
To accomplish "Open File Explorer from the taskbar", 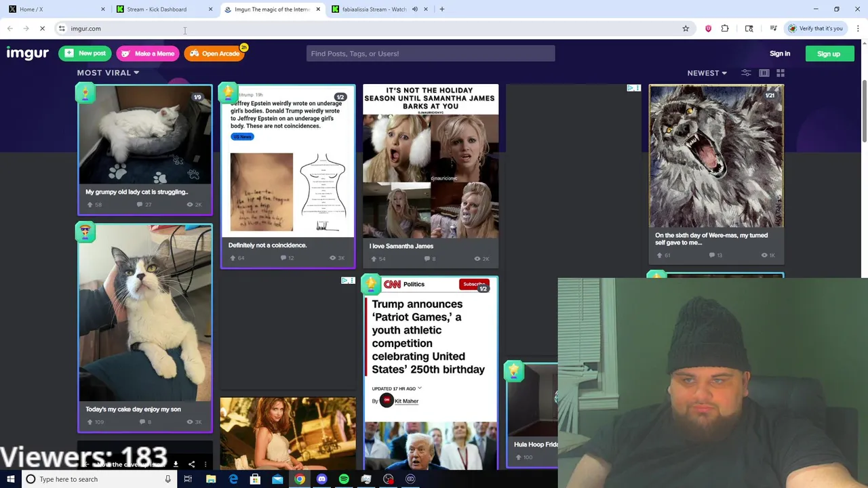I will 211,479.
